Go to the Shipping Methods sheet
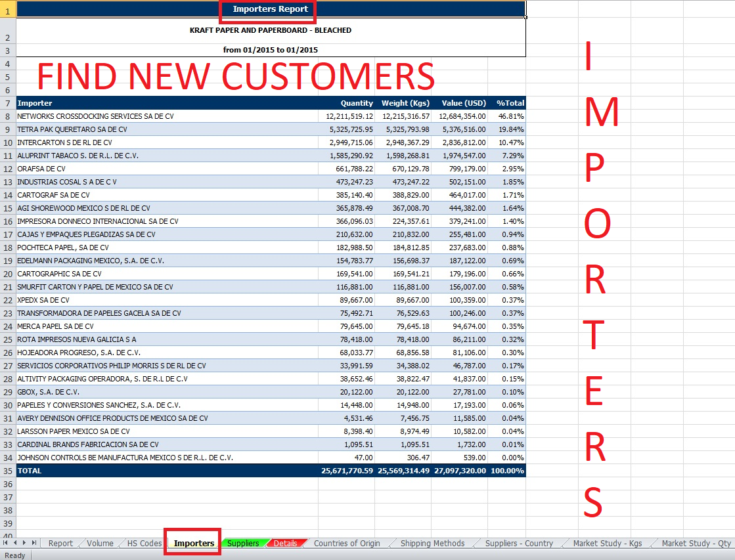The width and height of the screenshot is (735, 560). point(432,544)
